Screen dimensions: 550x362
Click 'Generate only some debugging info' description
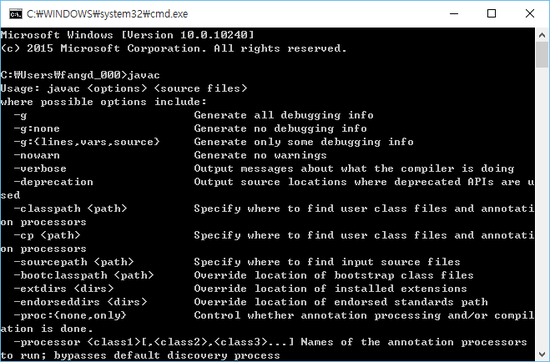(x=304, y=142)
